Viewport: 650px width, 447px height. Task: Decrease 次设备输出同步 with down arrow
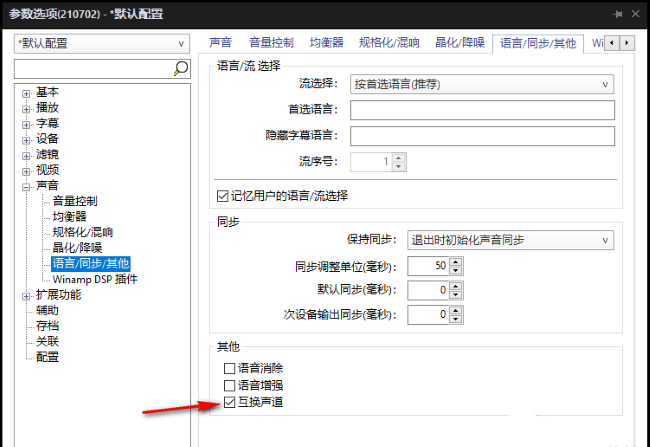pyautogui.click(x=456, y=319)
